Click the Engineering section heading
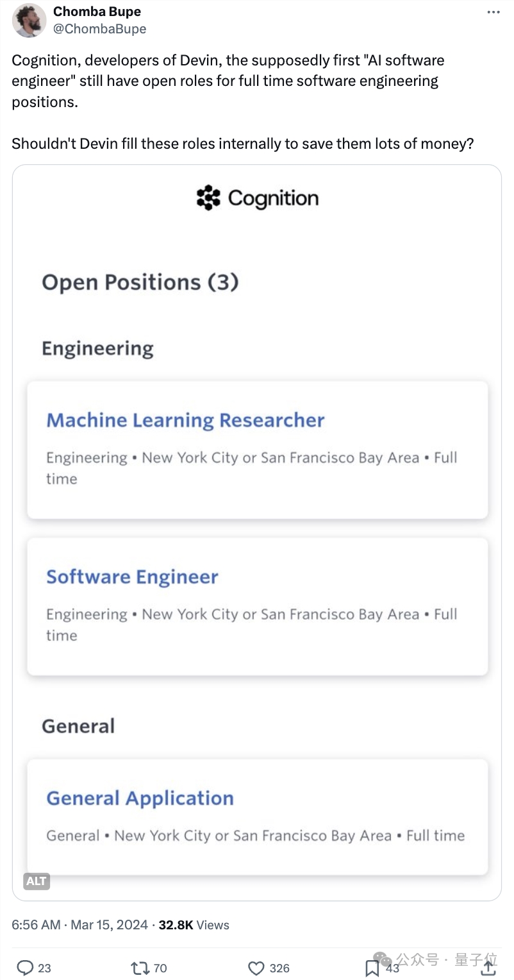This screenshot has height=980, width=514. 97,348
